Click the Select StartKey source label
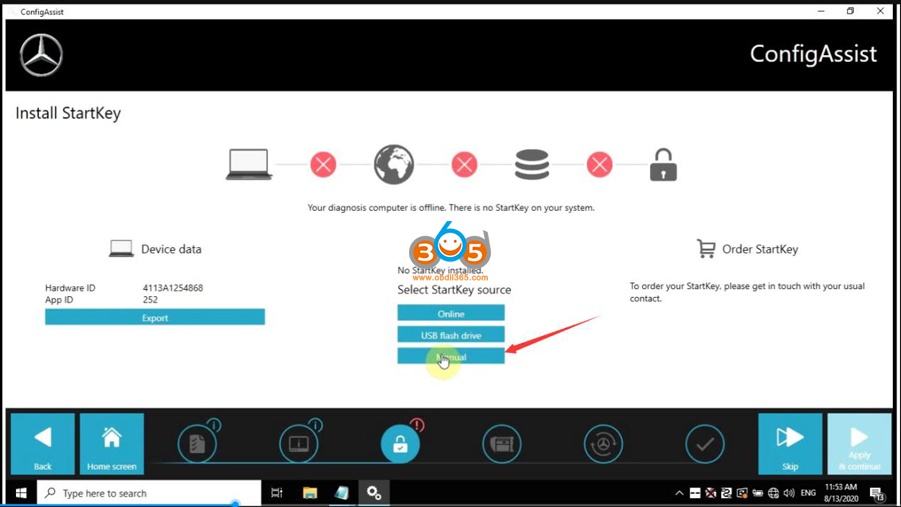The width and height of the screenshot is (901, 507). click(x=454, y=290)
